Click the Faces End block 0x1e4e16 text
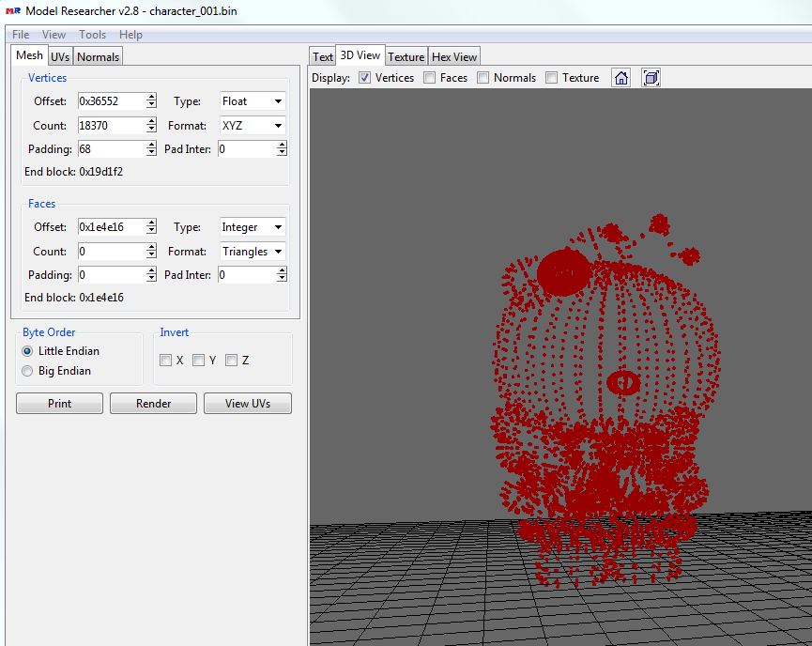Screen dimensions: 812x646 74,298
